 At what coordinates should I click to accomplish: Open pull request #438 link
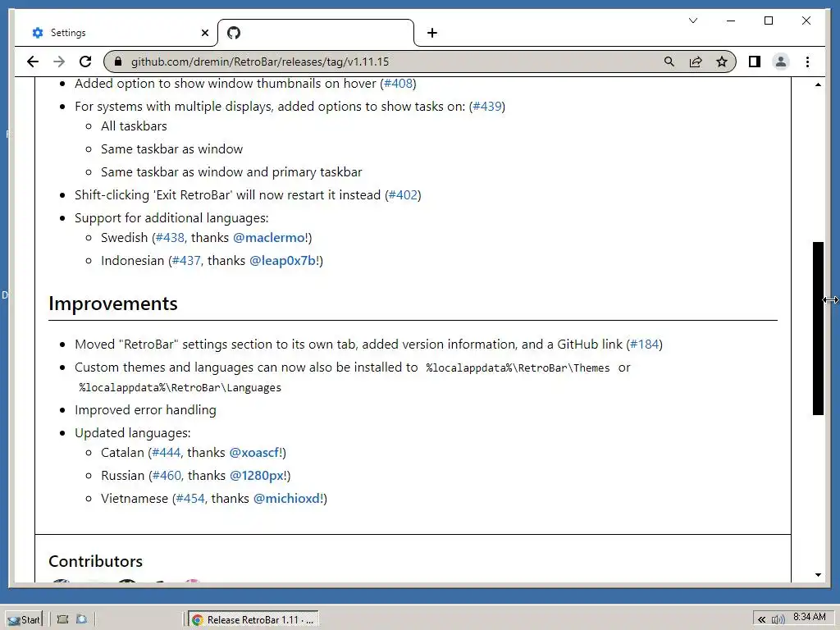(170, 238)
